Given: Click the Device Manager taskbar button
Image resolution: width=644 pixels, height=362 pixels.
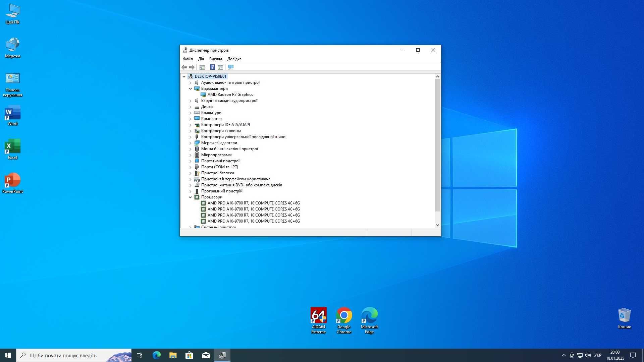Looking at the screenshot, I should 222,355.
